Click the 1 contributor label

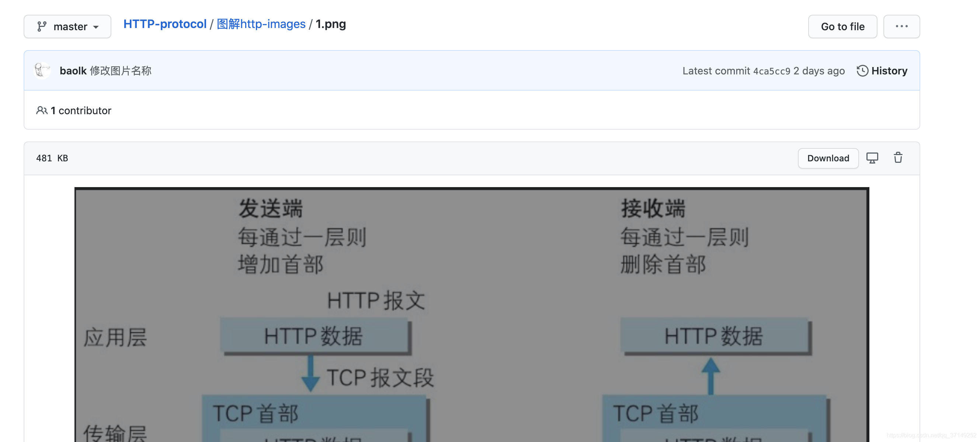coord(74,110)
